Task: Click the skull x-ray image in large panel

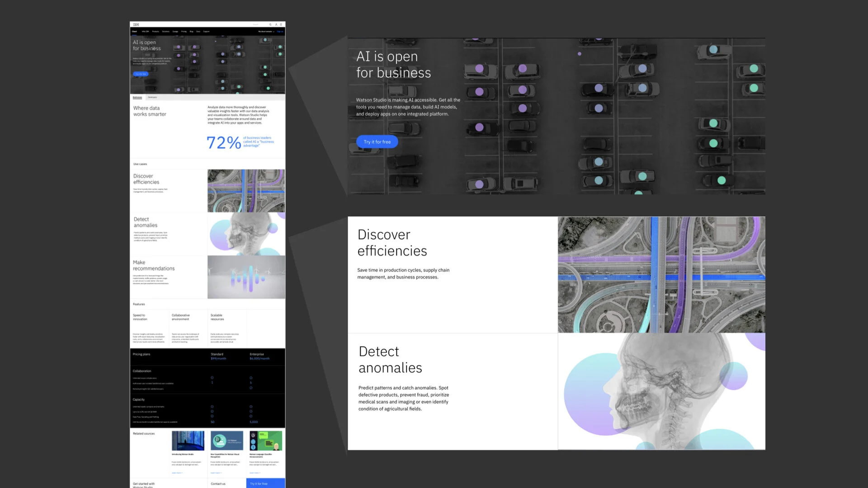Action: pyautogui.click(x=661, y=391)
